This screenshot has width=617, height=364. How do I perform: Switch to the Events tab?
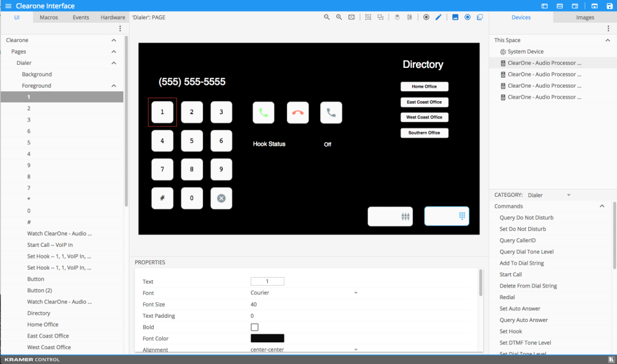81,17
